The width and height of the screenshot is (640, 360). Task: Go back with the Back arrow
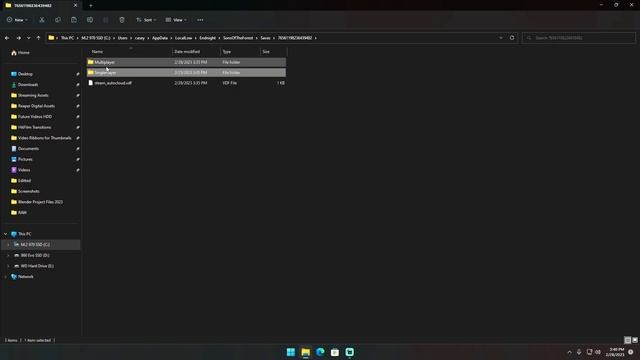pos(7,38)
